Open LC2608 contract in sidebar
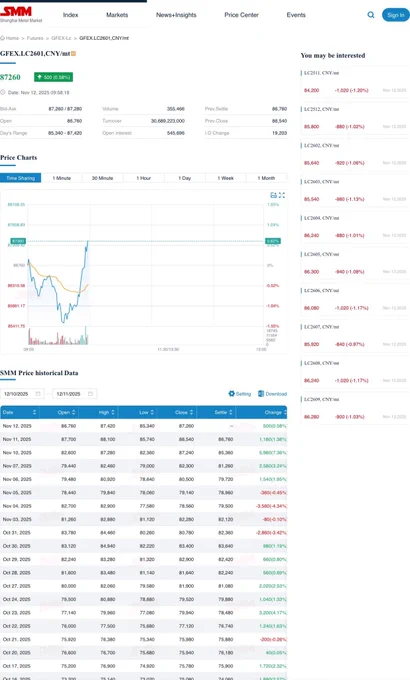 321,363
